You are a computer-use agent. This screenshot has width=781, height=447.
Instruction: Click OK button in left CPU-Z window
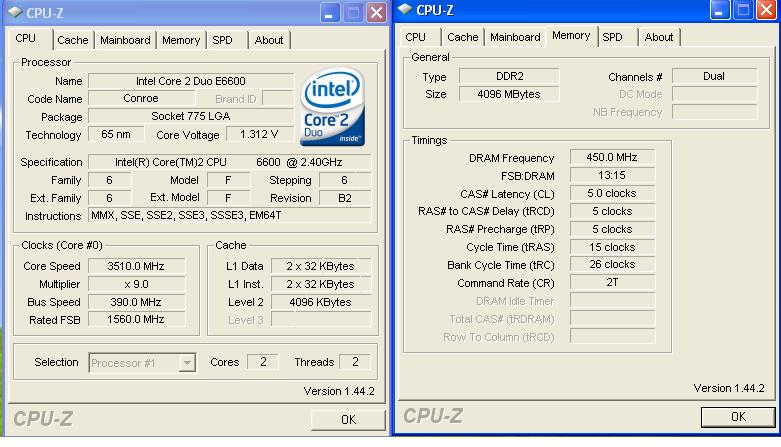348,420
